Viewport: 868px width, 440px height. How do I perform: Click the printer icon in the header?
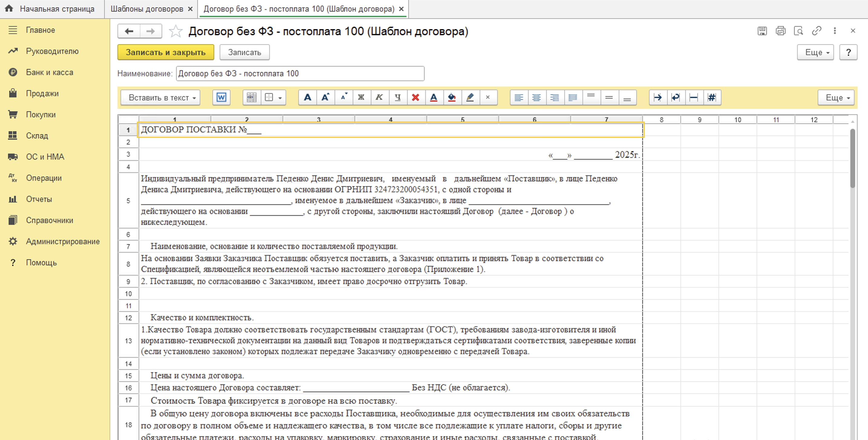780,31
